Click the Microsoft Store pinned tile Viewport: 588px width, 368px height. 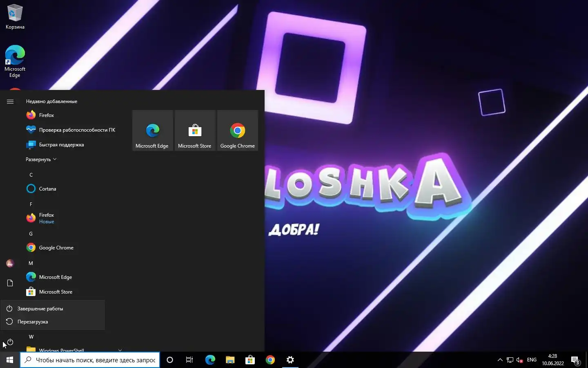195,130
